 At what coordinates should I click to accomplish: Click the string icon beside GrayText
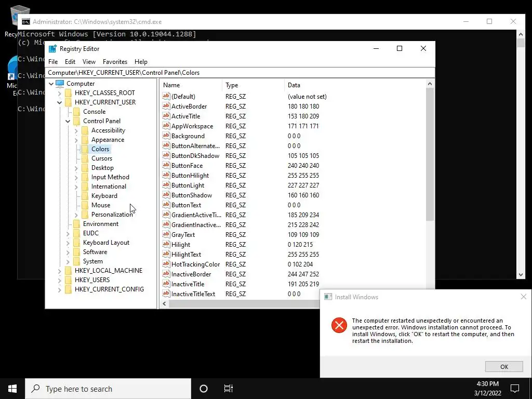166,234
